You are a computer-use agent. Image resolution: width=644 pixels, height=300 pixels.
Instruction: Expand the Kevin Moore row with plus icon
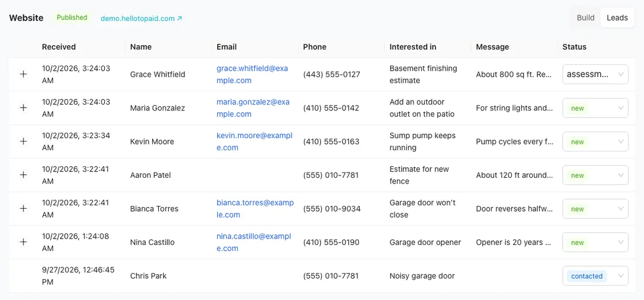click(x=23, y=142)
